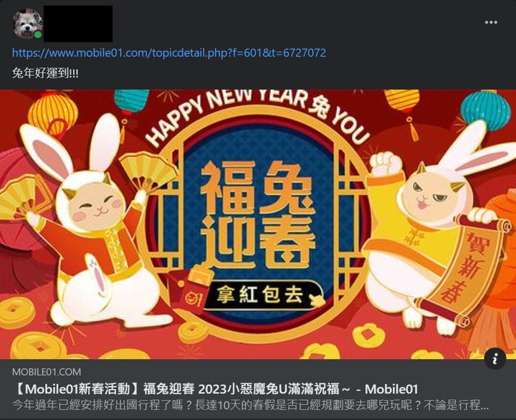
Task: Click the 兔年好運到!!! post text
Action: coord(45,73)
